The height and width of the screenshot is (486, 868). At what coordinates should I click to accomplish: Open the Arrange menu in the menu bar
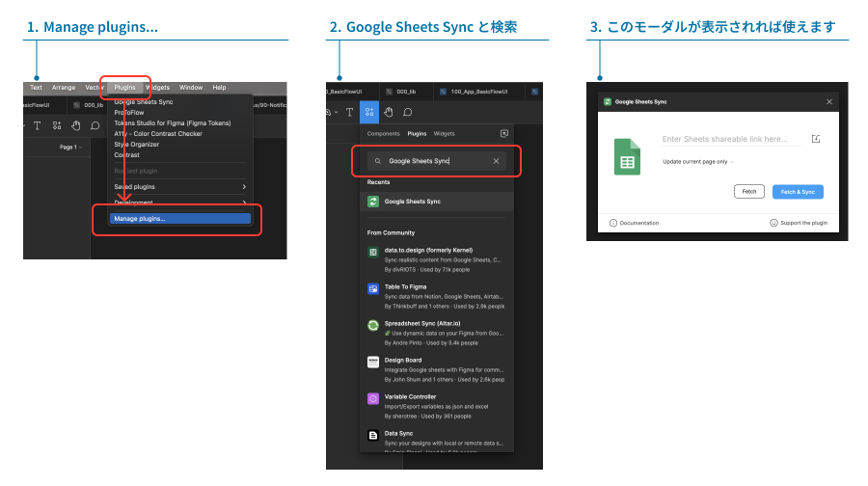[x=64, y=88]
